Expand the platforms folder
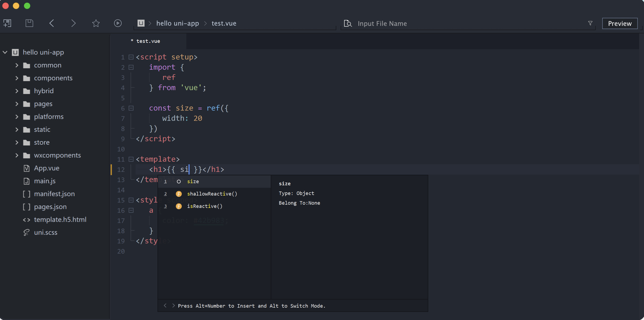Viewport: 644px width, 320px height. (x=17, y=117)
